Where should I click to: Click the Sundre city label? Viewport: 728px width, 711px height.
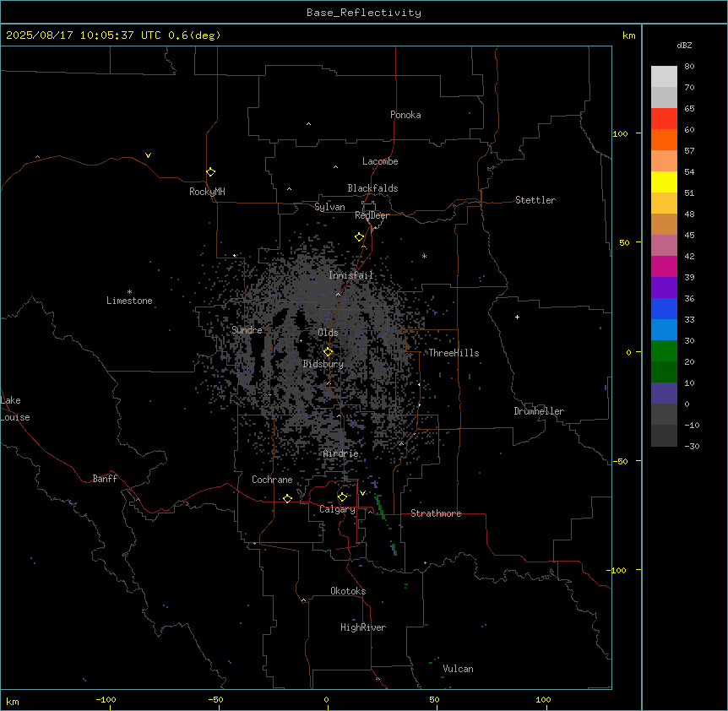[247, 330]
